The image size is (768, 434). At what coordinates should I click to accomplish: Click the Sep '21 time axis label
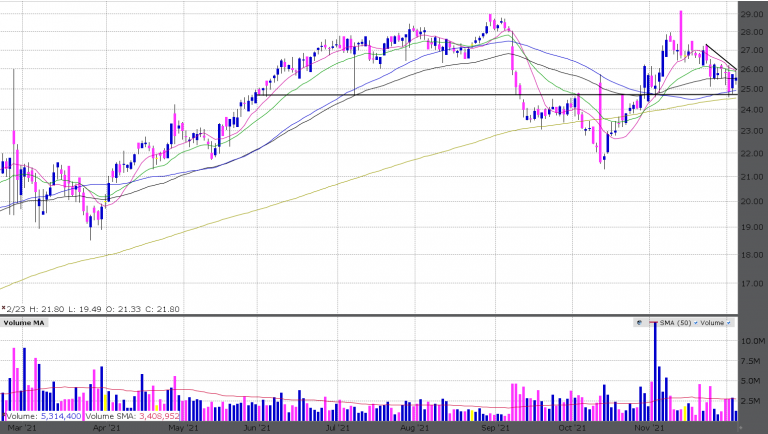pyautogui.click(x=494, y=428)
